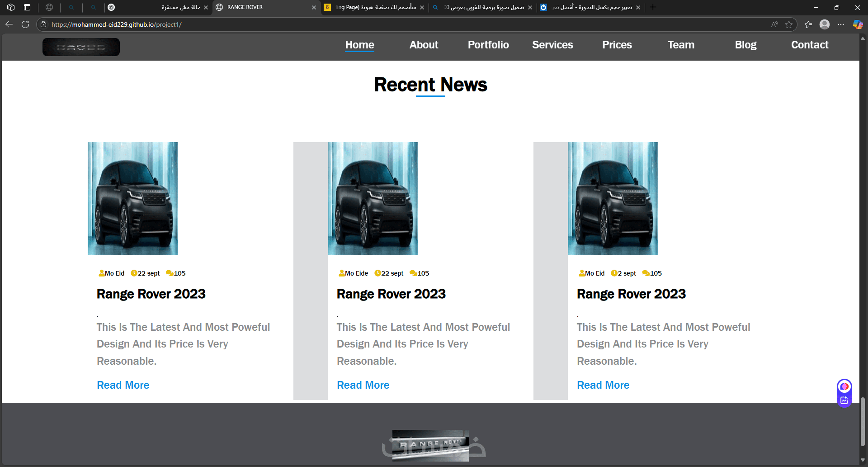The height and width of the screenshot is (467, 868).
Task: Open a new tab with the plus icon
Action: [x=653, y=7]
